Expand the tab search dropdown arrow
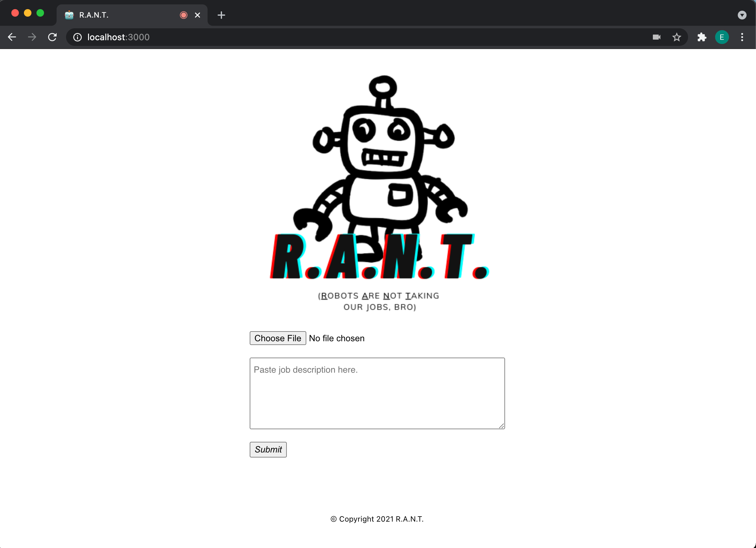This screenshot has width=756, height=548. click(742, 15)
